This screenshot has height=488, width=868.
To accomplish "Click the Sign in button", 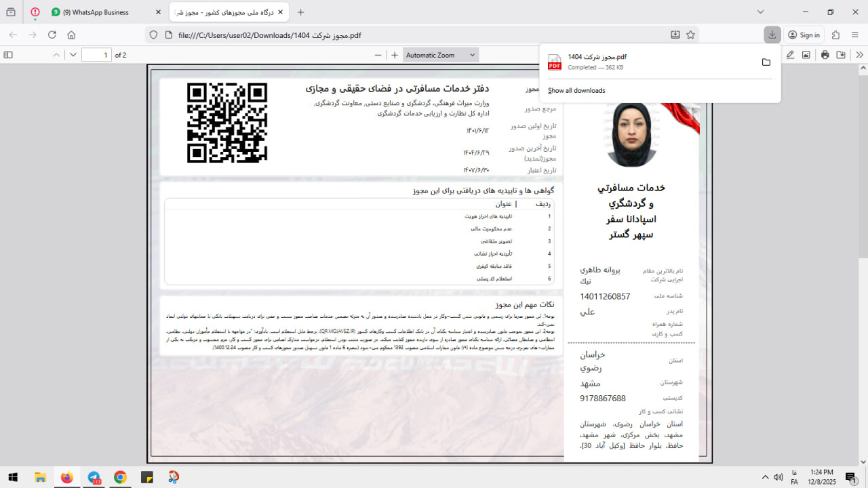I will click(x=804, y=35).
